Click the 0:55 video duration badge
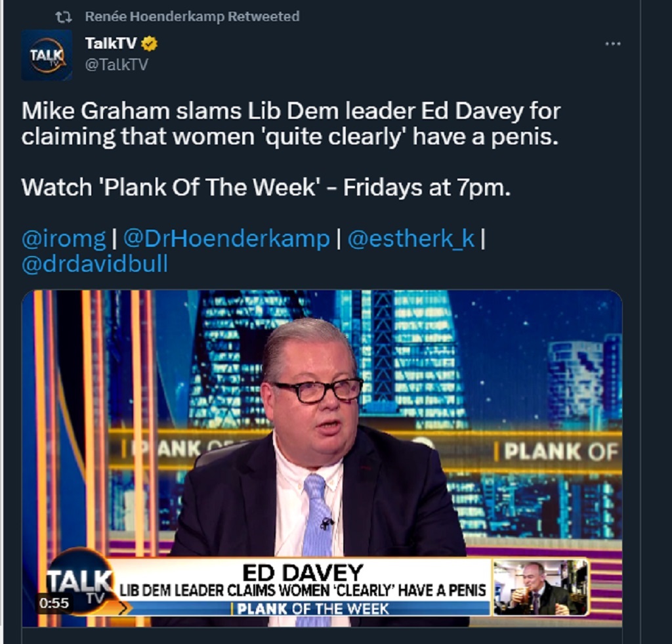 point(54,603)
